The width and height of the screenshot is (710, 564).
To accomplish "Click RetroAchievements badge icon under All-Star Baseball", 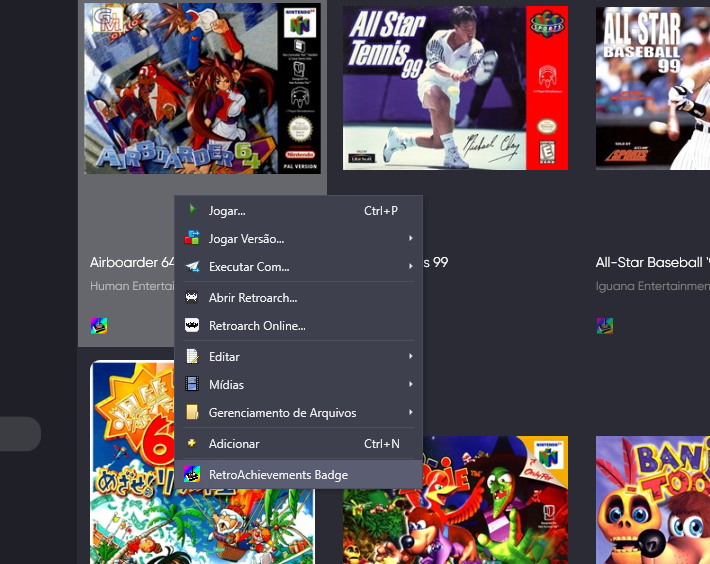I will (x=605, y=325).
